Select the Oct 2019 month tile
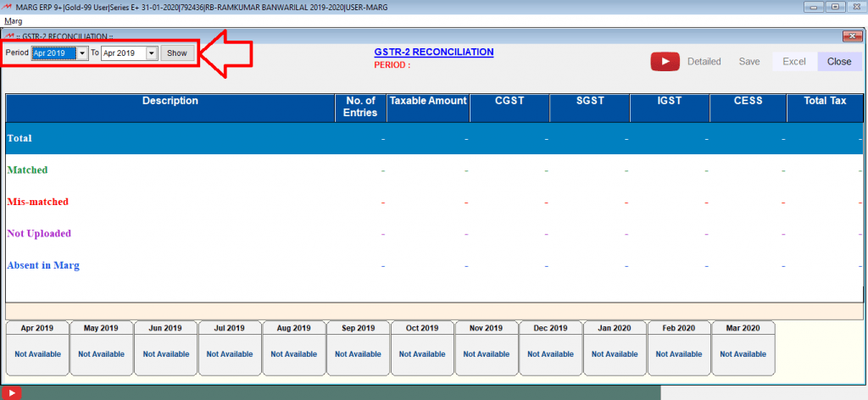This screenshot has width=868, height=400. pos(422,348)
